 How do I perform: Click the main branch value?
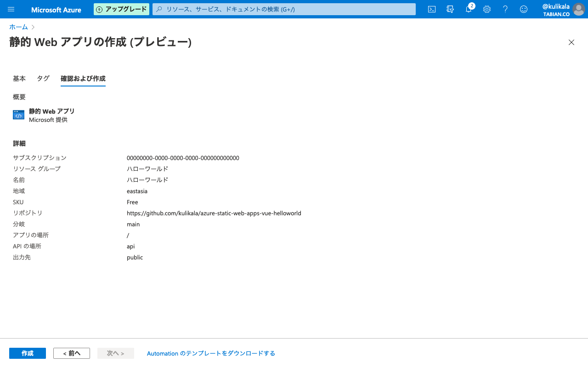click(x=133, y=224)
